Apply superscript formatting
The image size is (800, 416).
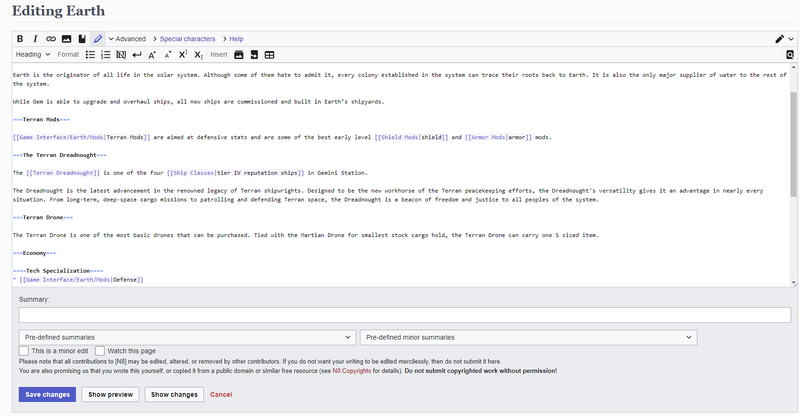(x=183, y=55)
